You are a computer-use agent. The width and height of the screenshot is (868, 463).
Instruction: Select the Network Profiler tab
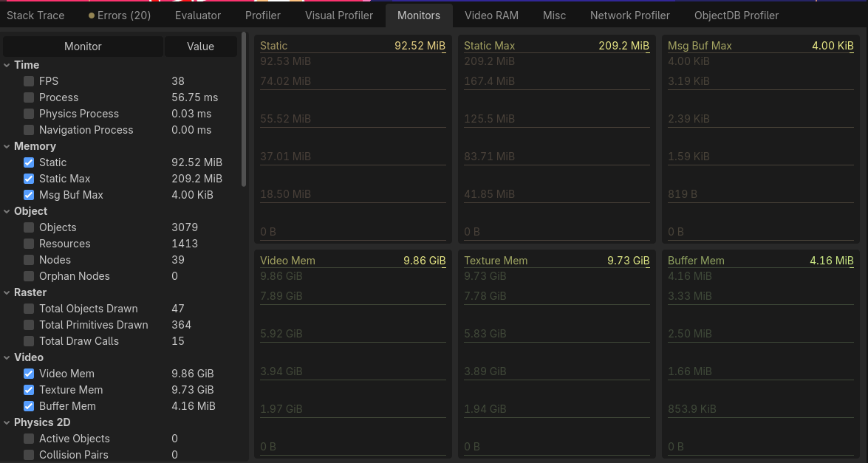pos(629,15)
